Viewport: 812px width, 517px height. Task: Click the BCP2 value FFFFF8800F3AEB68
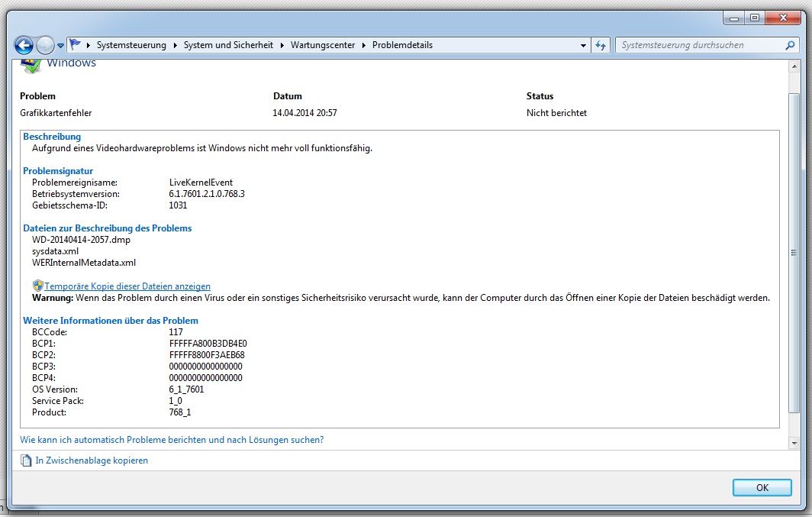207,355
